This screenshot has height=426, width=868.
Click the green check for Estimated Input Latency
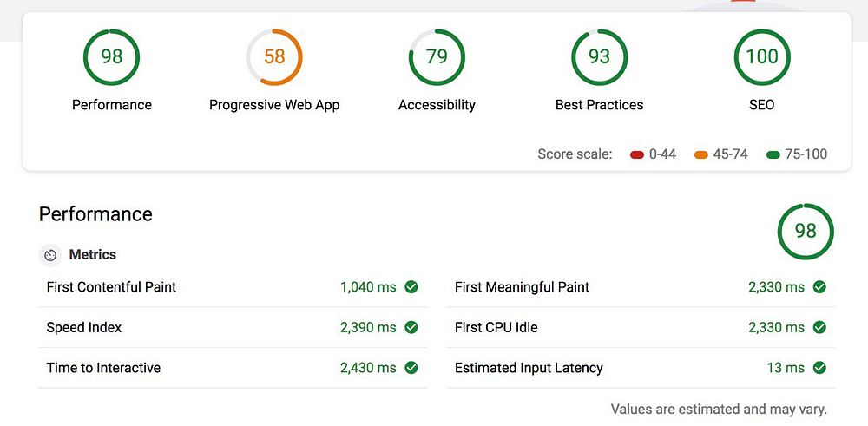tap(819, 368)
